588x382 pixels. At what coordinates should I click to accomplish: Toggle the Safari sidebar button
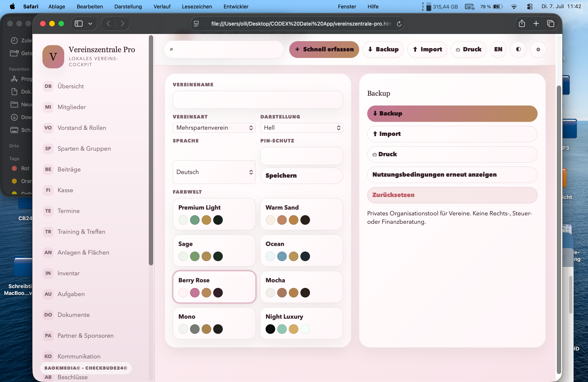[x=79, y=23]
